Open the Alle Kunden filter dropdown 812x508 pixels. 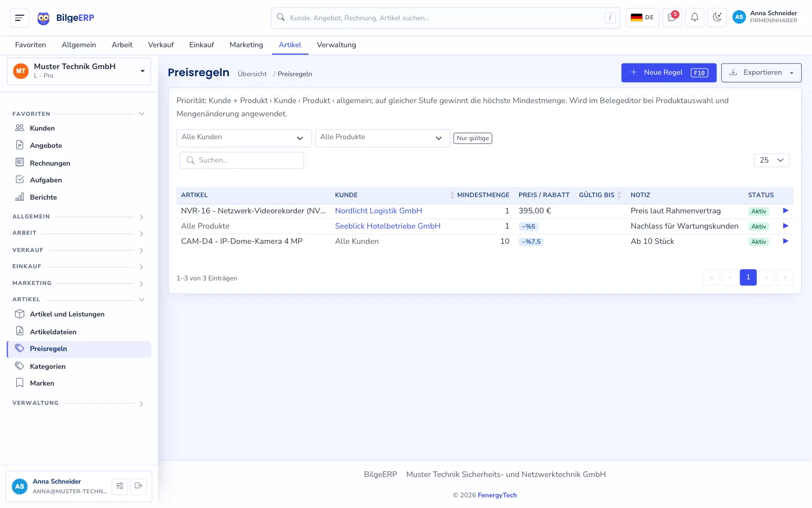point(244,138)
